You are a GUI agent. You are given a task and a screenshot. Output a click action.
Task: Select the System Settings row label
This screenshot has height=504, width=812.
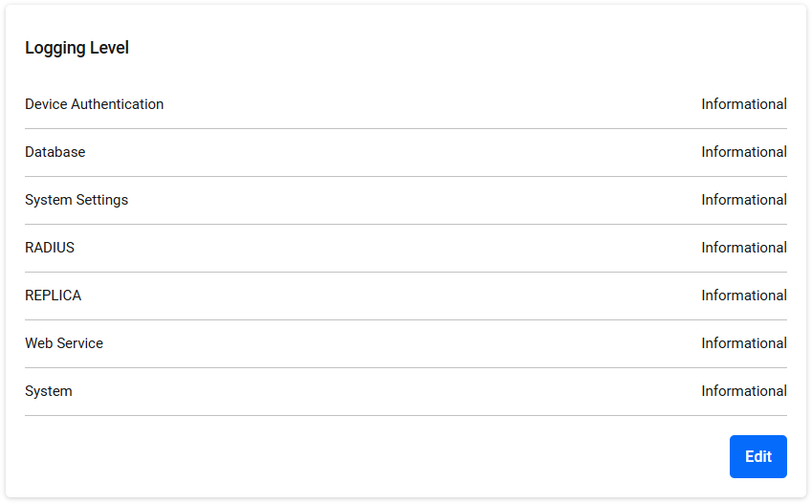point(77,200)
